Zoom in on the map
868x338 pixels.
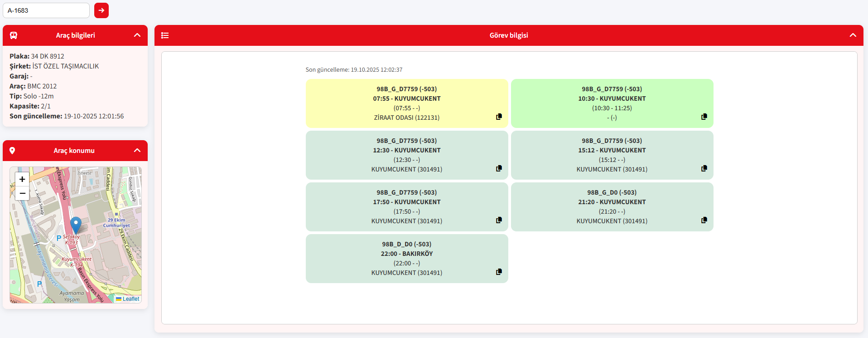point(22,179)
